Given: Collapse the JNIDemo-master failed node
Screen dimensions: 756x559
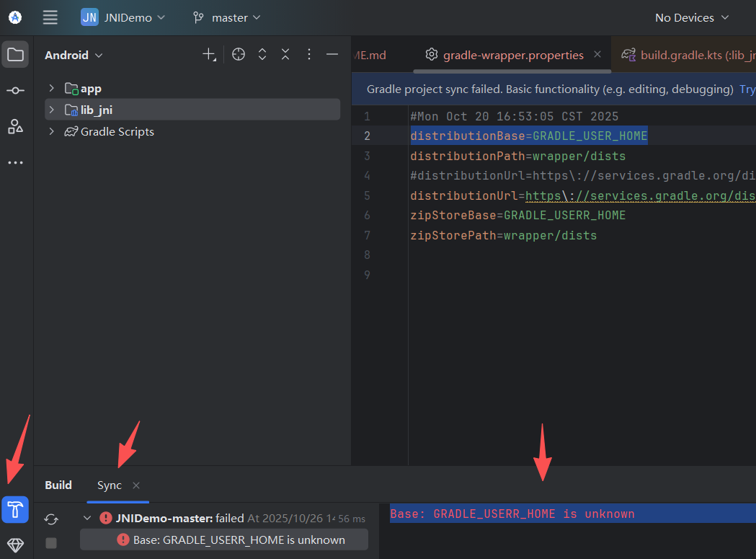Looking at the screenshot, I should [x=86, y=518].
